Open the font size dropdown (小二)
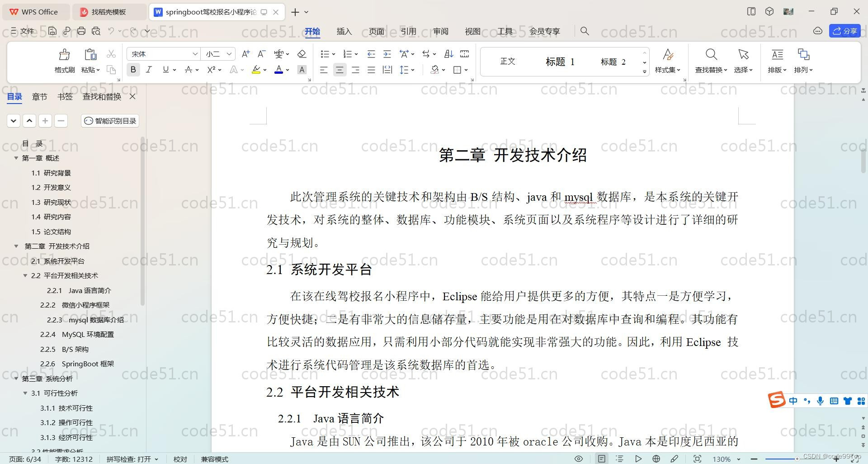This screenshot has height=464, width=868. pyautogui.click(x=229, y=54)
